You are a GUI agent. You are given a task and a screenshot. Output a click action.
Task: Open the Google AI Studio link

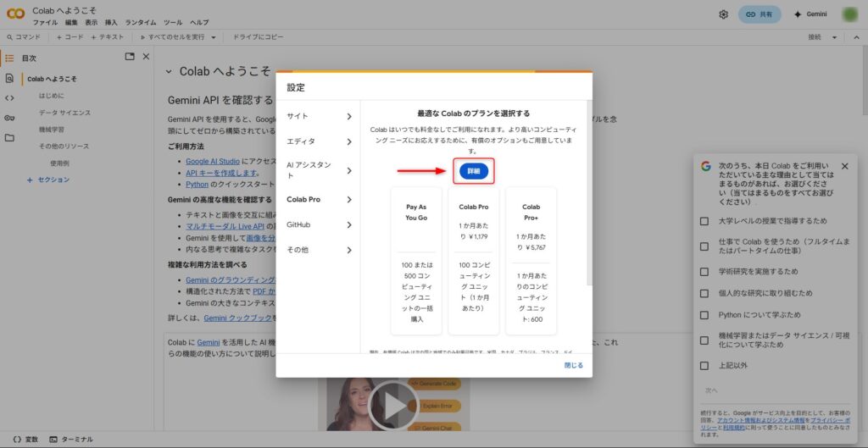pos(213,162)
